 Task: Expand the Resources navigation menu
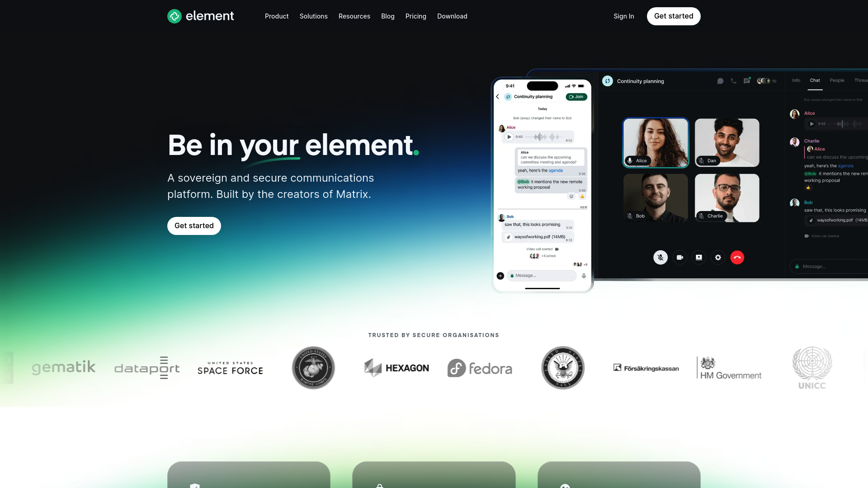point(354,16)
